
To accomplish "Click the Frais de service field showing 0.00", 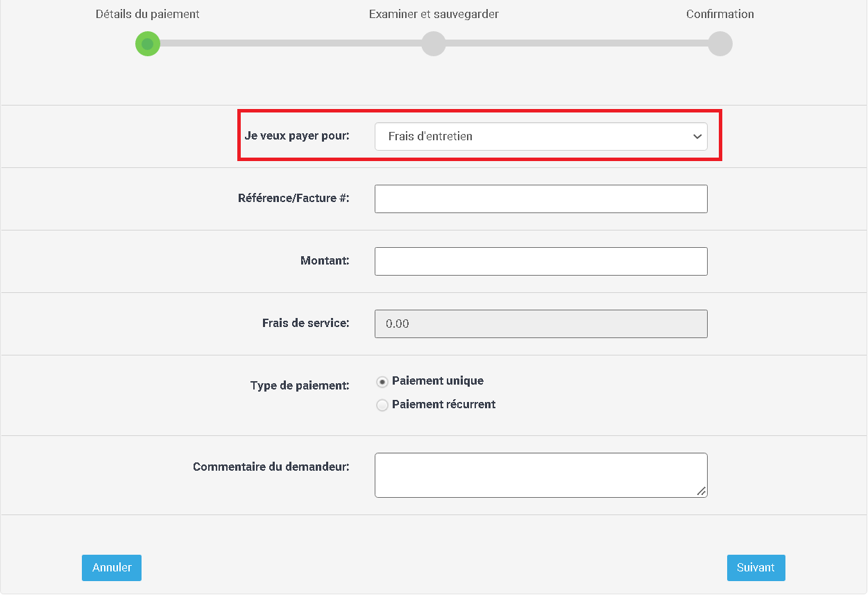I will [x=541, y=324].
